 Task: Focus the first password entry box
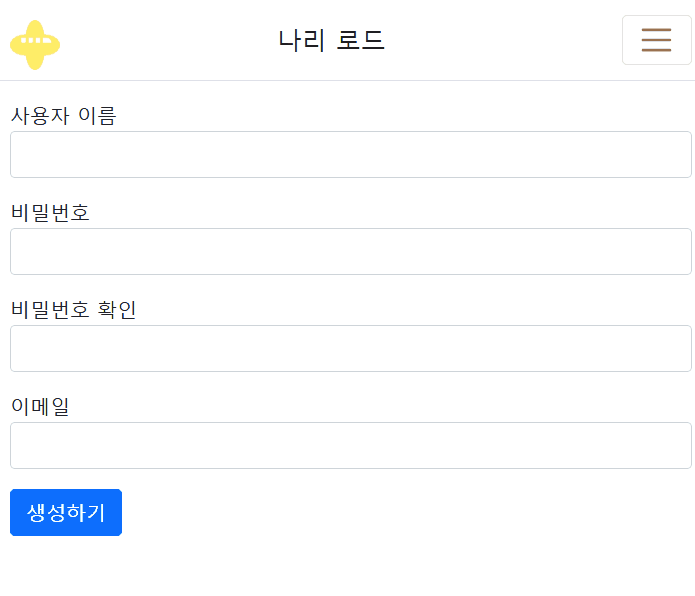(x=351, y=251)
